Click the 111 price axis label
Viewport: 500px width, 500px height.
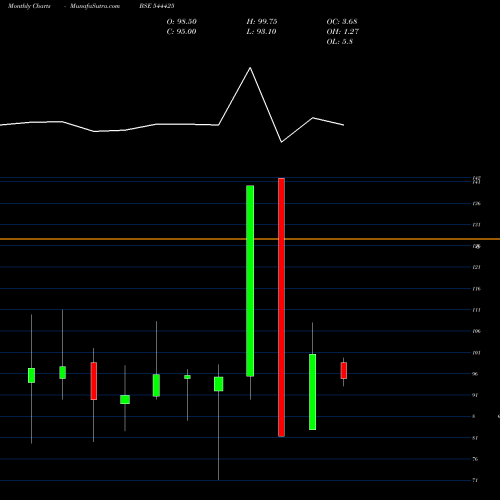477,310
